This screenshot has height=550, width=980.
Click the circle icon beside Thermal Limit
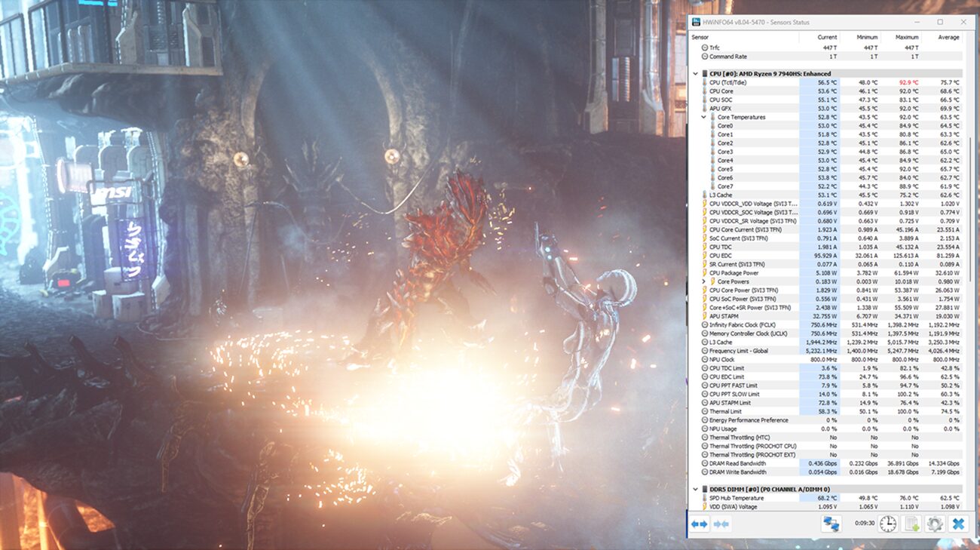pos(705,412)
